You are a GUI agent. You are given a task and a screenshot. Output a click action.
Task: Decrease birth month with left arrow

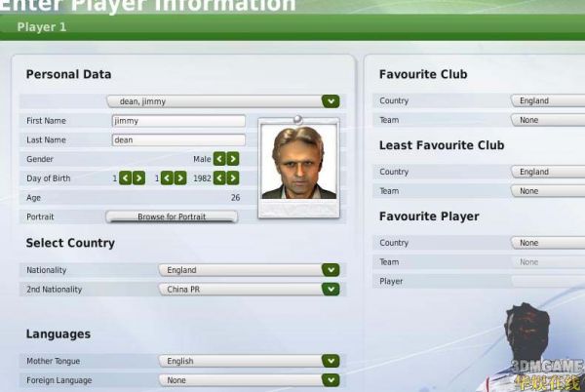pos(167,178)
